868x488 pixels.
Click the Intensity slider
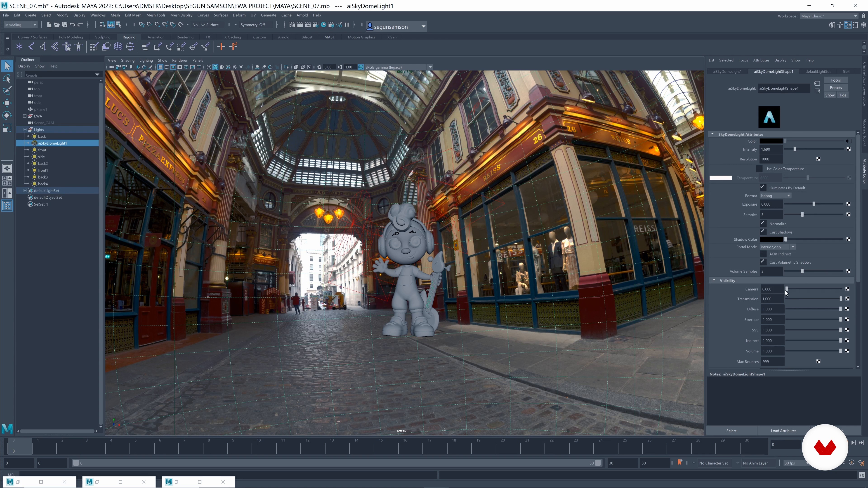pos(814,149)
